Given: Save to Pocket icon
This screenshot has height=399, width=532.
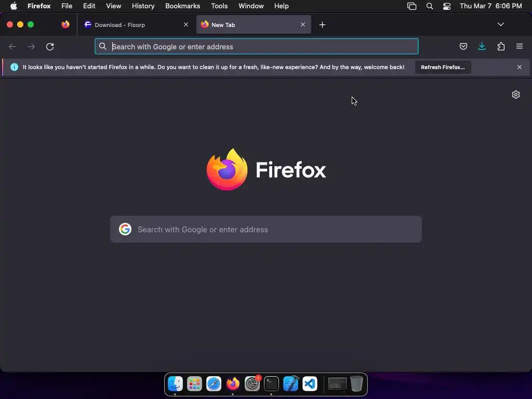Looking at the screenshot, I should tap(463, 46).
